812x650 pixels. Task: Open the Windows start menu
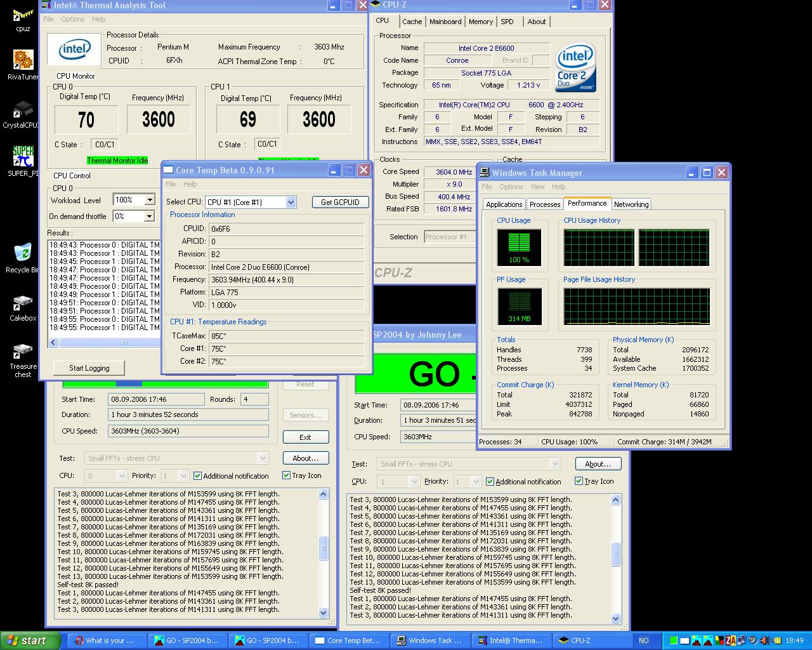tap(30, 640)
